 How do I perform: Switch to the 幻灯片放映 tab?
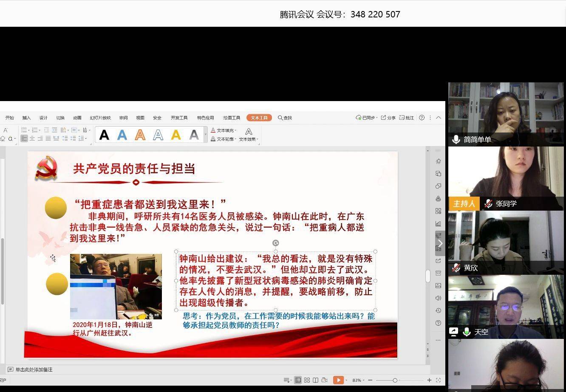click(x=100, y=118)
